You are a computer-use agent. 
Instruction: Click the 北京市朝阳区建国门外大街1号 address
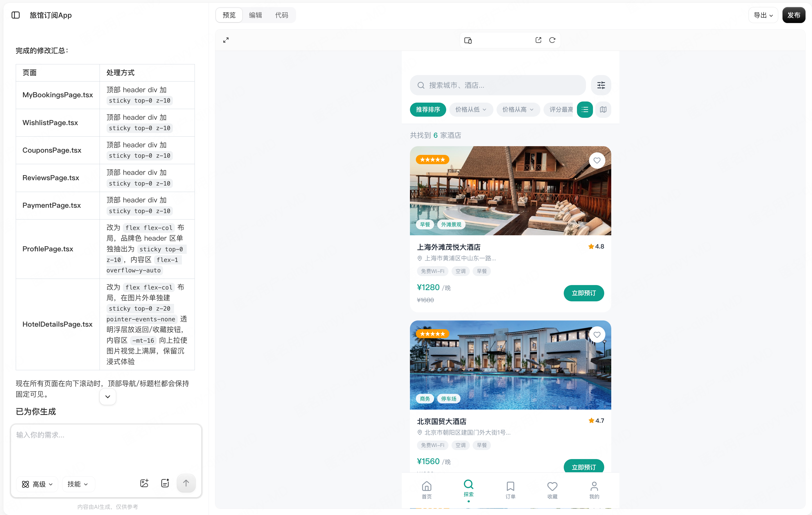point(467,432)
